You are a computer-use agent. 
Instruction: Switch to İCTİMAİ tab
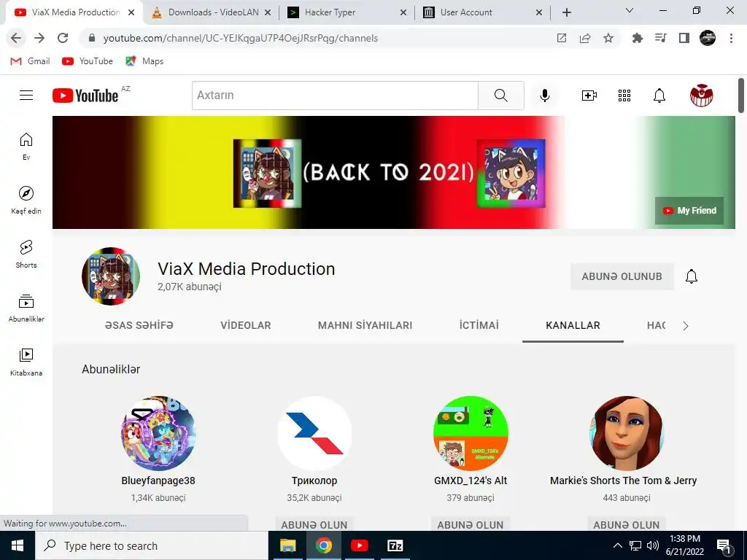pos(479,325)
